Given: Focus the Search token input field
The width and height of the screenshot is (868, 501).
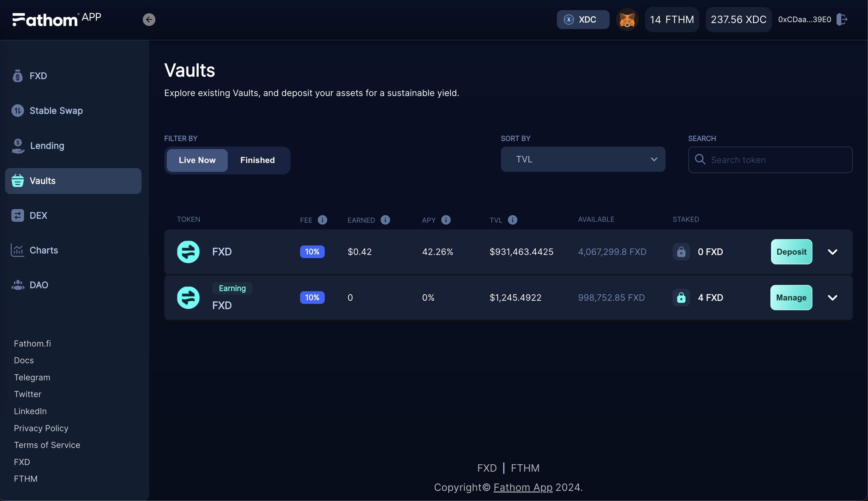Looking at the screenshot, I should pyautogui.click(x=770, y=160).
